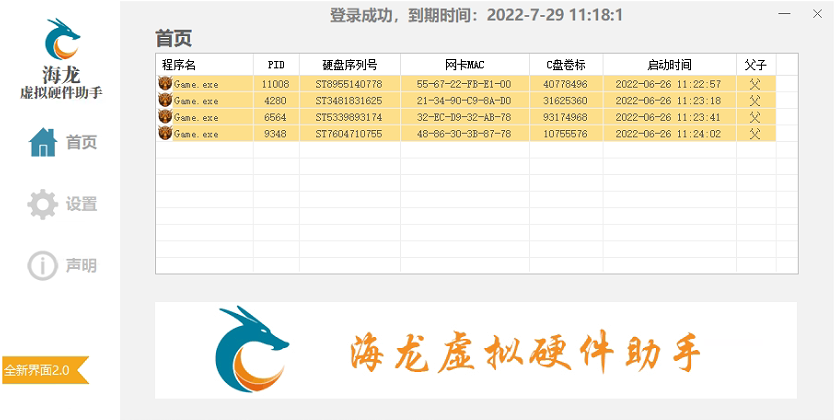Click the 海龙虚拟硬件助手 banner text
The height and width of the screenshot is (420, 834).
pos(525,351)
